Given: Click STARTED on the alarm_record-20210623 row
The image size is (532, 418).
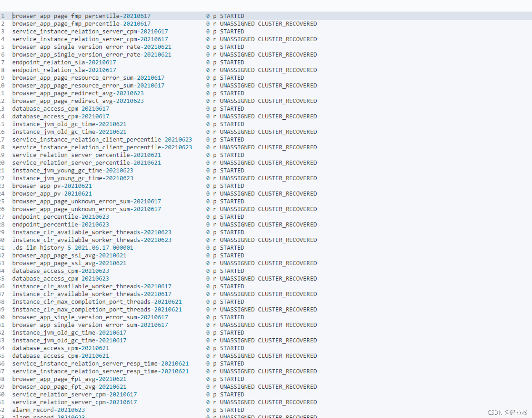Looking at the screenshot, I should point(232,410).
